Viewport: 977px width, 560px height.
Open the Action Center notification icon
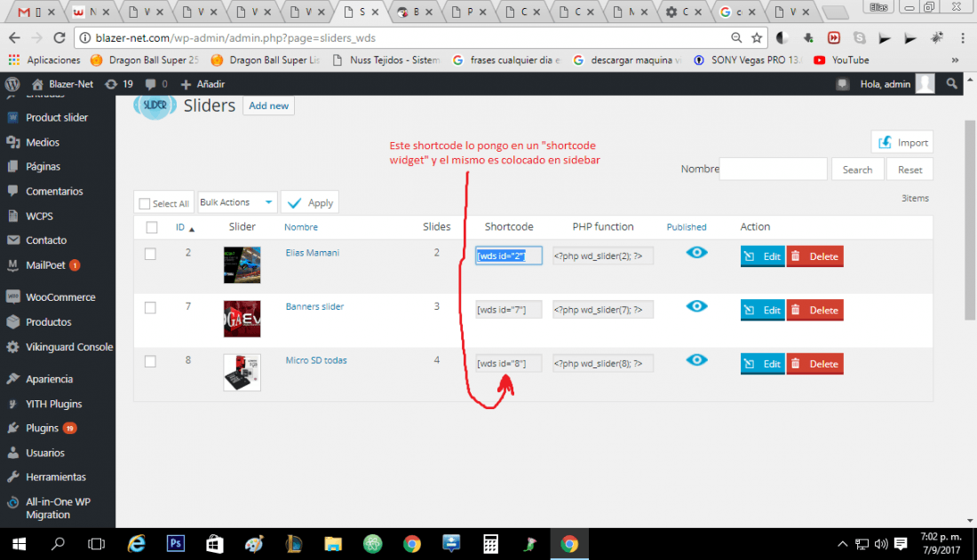coord(901,544)
